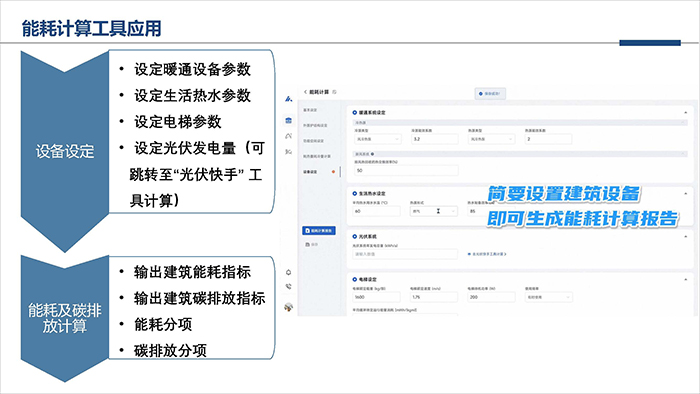Image resolution: width=700 pixels, height=394 pixels.
Task: Click bullet text 设定生活热水参数
Action: [192, 95]
